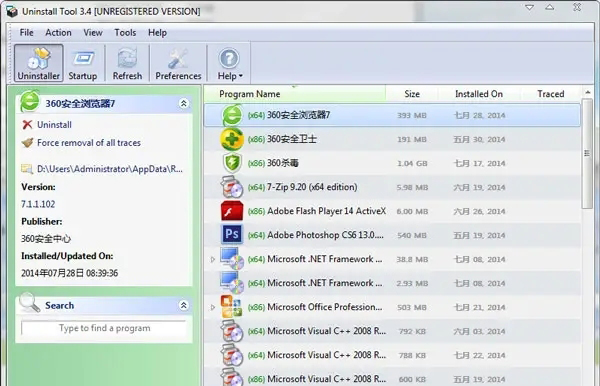
Task: Click publisher name 360安全中心
Action: coord(46,239)
